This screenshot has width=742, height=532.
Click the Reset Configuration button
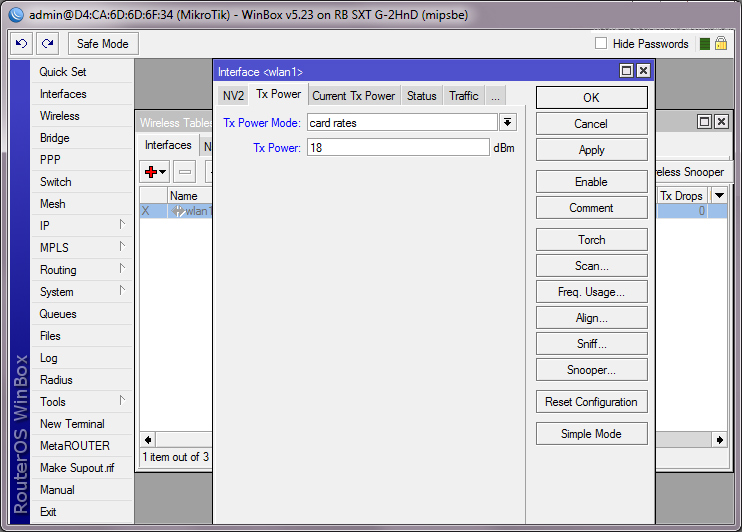pyautogui.click(x=591, y=402)
